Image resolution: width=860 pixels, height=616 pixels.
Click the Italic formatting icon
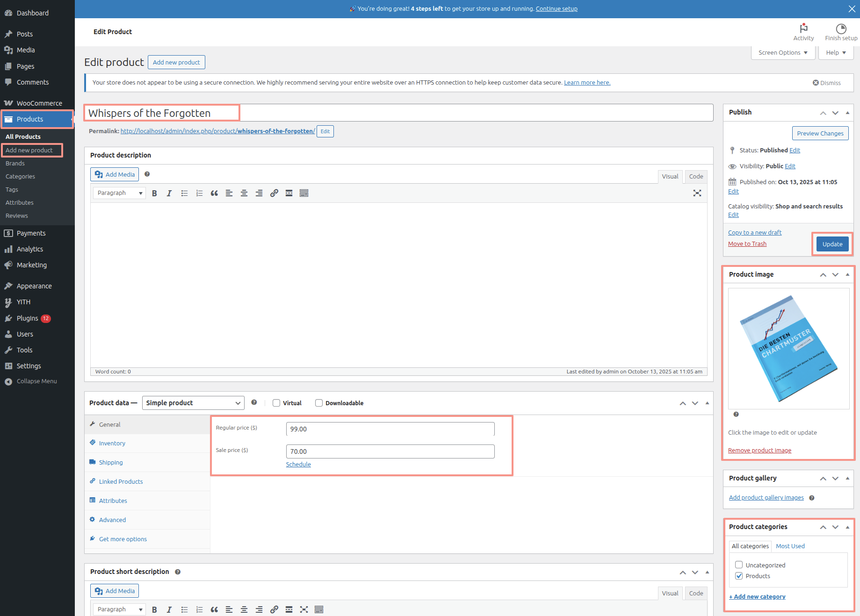pos(169,193)
